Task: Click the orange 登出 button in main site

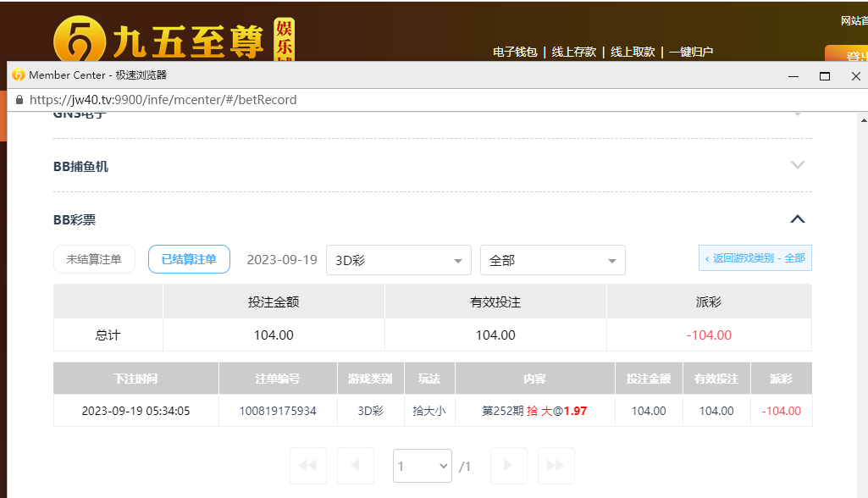Action: pyautogui.click(x=847, y=54)
